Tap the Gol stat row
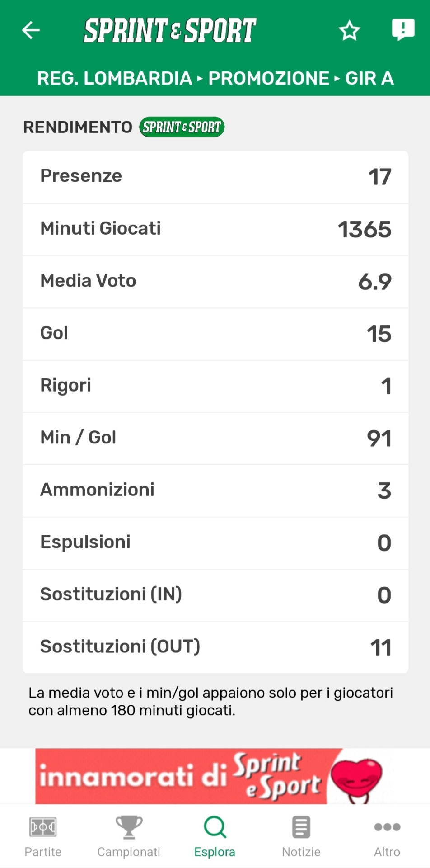 (x=215, y=334)
